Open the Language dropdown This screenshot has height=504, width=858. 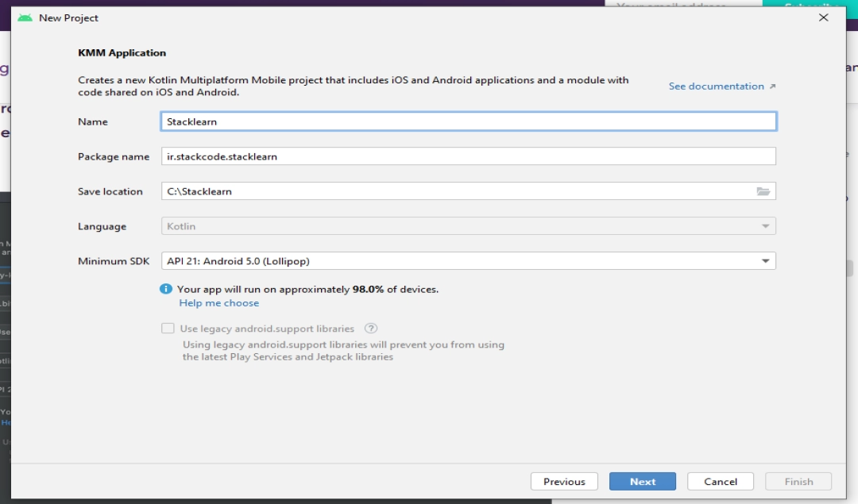point(469,226)
